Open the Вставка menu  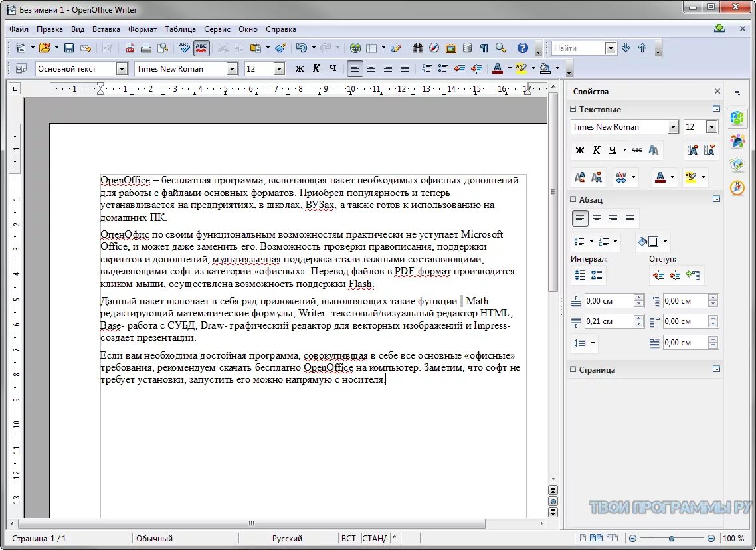pyautogui.click(x=106, y=29)
